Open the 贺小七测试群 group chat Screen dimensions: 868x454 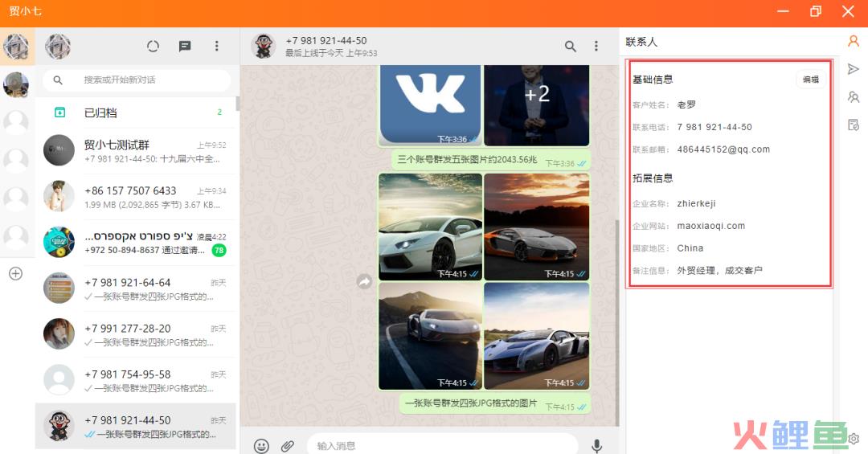point(136,150)
